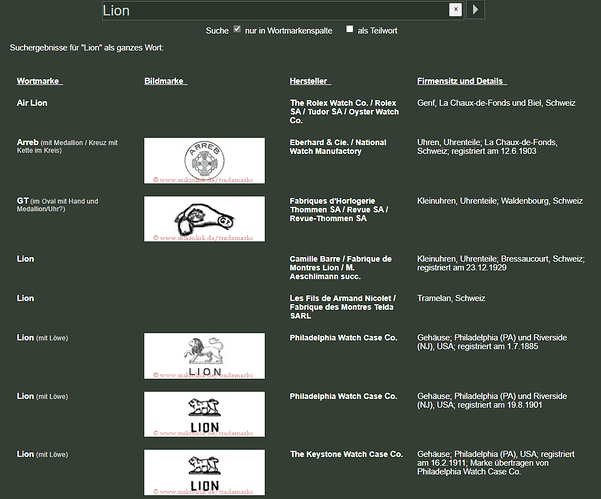The height and width of the screenshot is (499, 601).
Task: Click Eberhard & Cie. manufacturer text
Action: (338, 147)
